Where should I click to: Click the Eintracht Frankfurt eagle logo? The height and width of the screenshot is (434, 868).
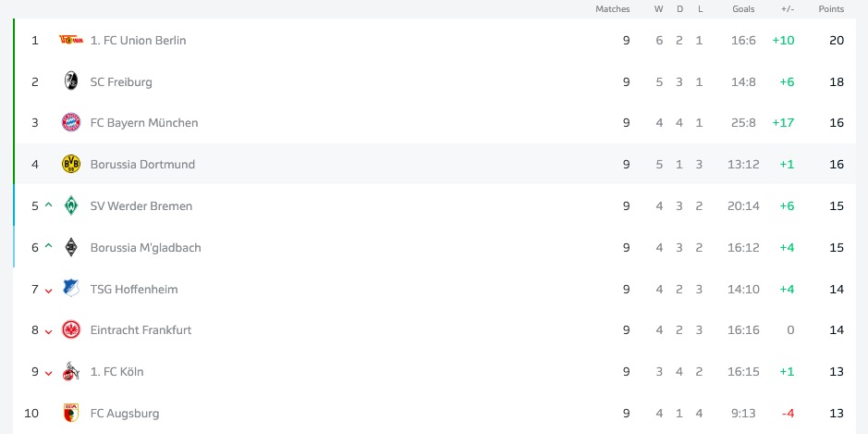70,329
